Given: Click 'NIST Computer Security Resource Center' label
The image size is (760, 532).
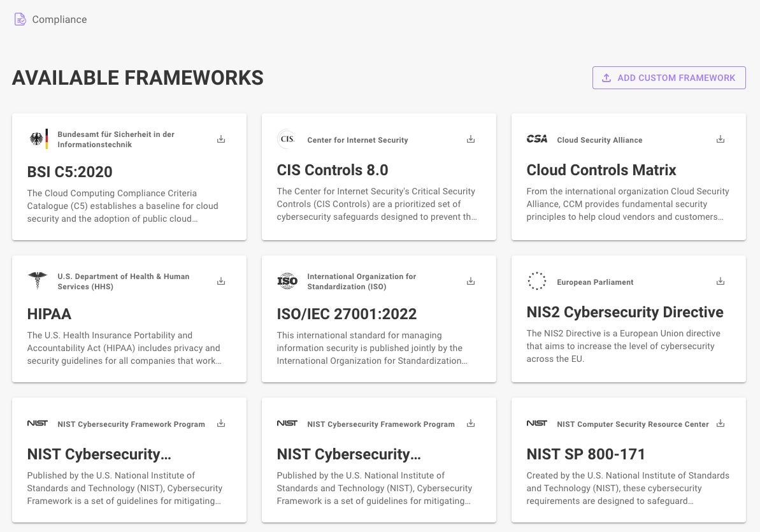Looking at the screenshot, I should click(633, 424).
